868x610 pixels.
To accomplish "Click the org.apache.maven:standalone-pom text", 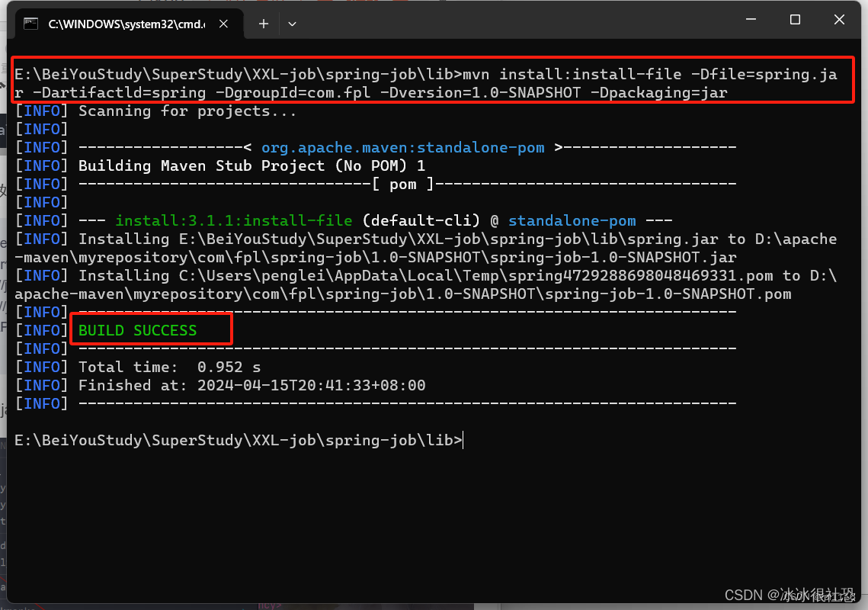I will click(x=402, y=147).
